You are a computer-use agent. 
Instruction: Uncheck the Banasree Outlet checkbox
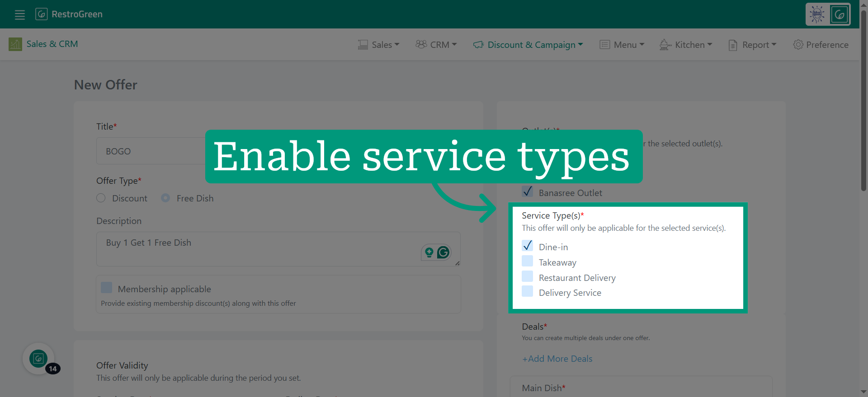point(527,191)
